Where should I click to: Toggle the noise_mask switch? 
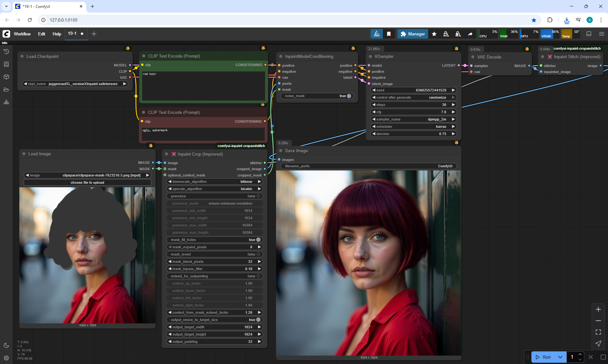coord(349,96)
